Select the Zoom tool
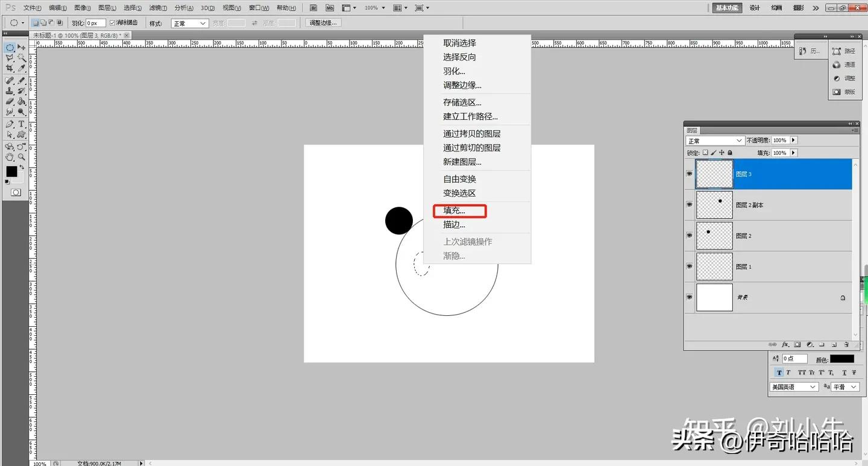The image size is (868, 466). click(20, 156)
